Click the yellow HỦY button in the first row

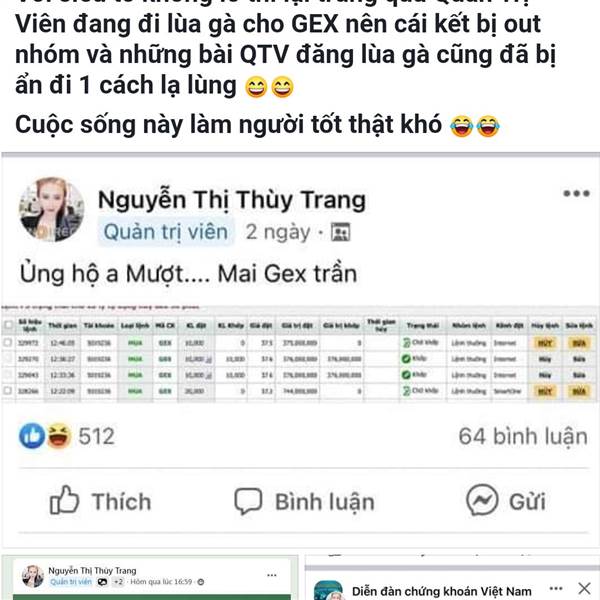(545, 343)
